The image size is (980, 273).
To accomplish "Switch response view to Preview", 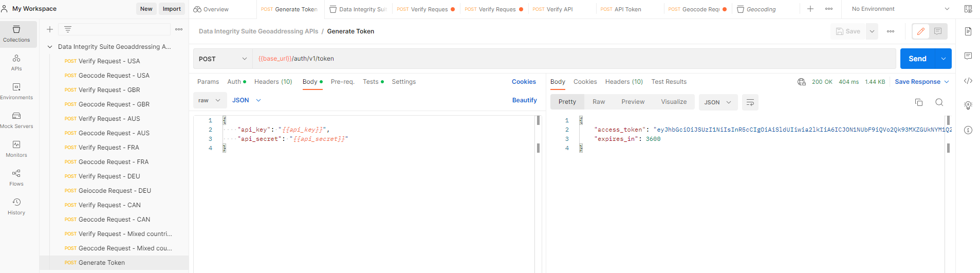I will [x=633, y=102].
